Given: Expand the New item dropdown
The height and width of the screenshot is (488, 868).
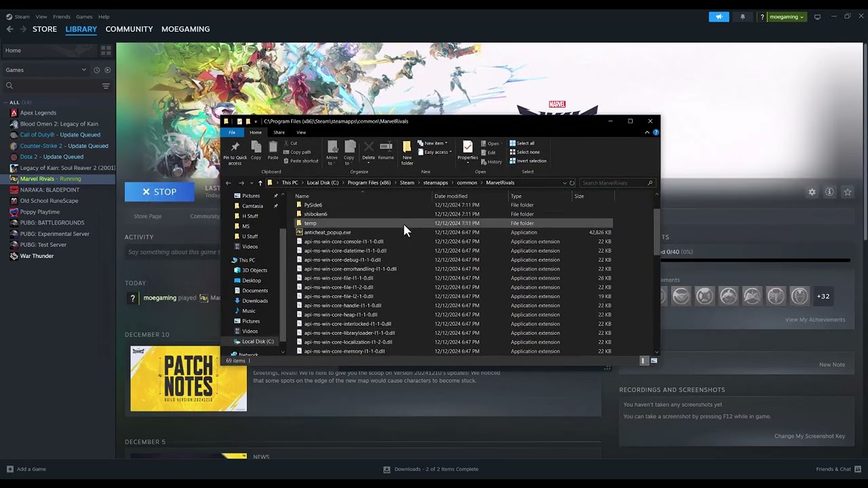Looking at the screenshot, I should coord(433,143).
